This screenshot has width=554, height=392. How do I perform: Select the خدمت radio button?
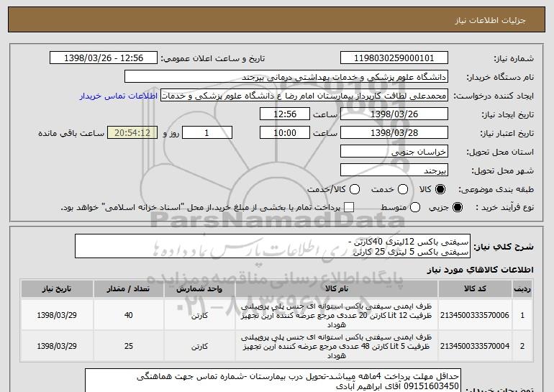tap(403, 189)
